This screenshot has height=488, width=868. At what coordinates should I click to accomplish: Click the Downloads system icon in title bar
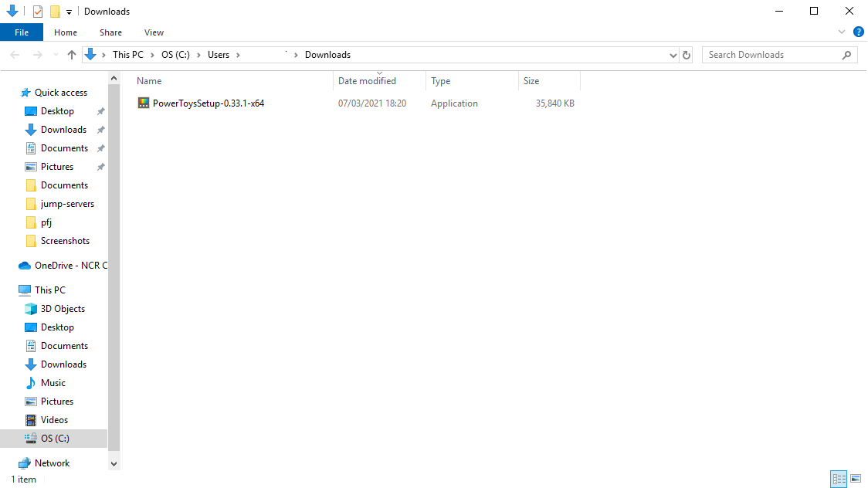[12, 11]
